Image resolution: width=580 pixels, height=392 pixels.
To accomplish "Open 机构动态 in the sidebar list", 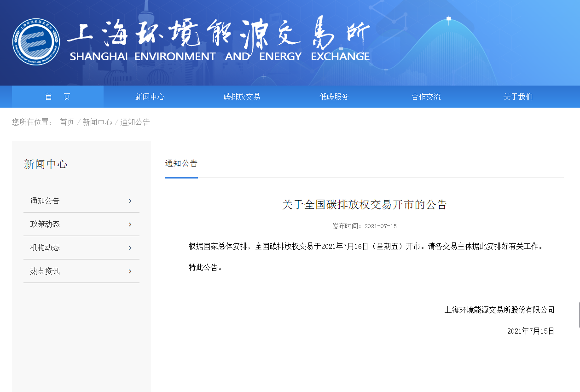I will [81, 248].
